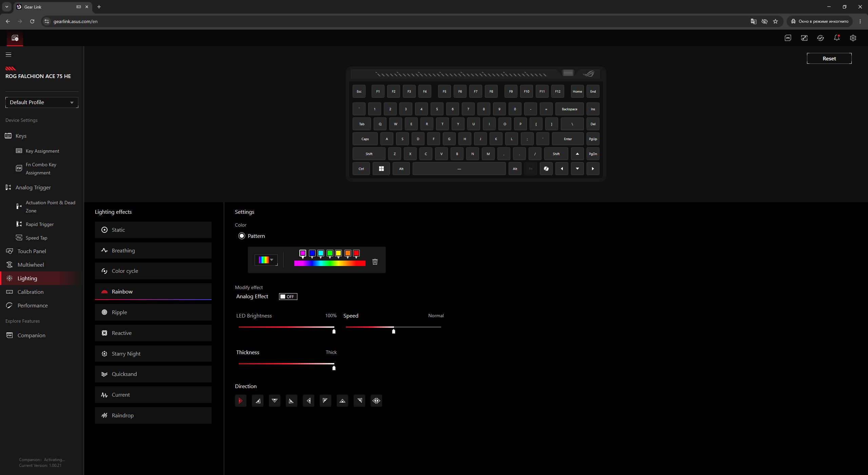Open the Analog Trigger section
The height and width of the screenshot is (475, 868).
[33, 187]
